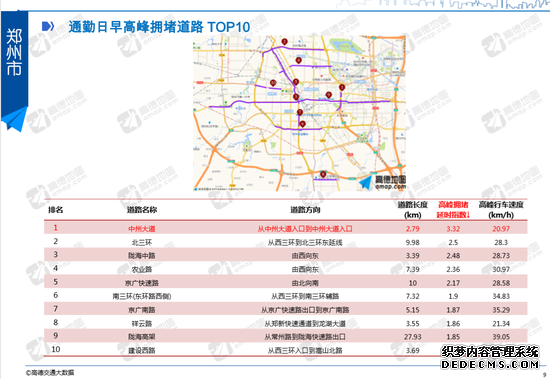Click the 郑州市 vertical banner label
The height and width of the screenshot is (379, 550).
coord(14,52)
